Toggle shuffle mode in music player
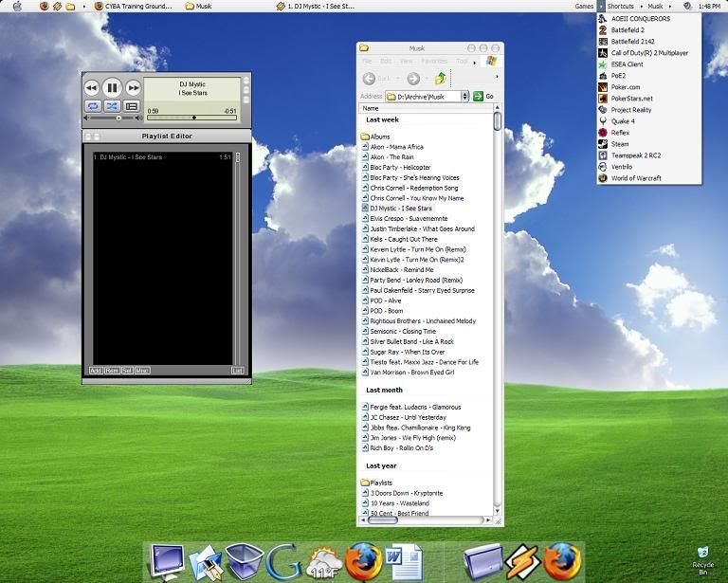 [112, 106]
